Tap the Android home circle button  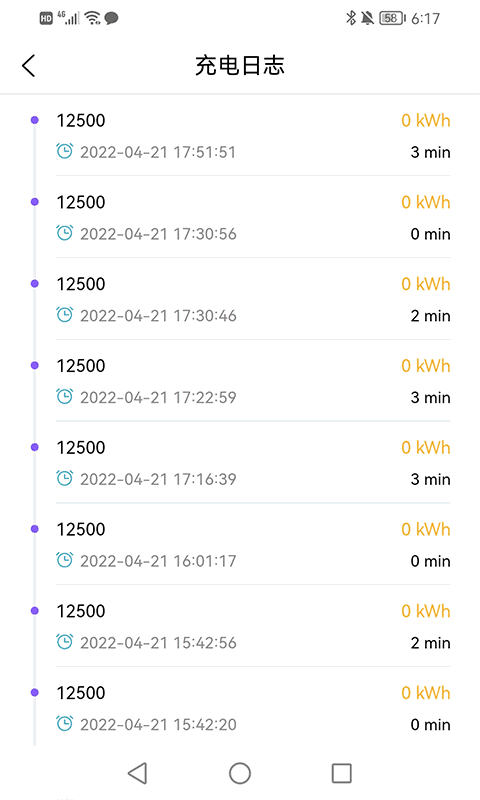pyautogui.click(x=240, y=773)
